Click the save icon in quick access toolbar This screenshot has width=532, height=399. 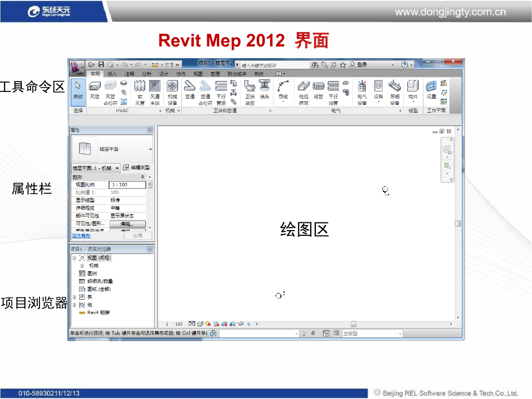tap(101, 65)
